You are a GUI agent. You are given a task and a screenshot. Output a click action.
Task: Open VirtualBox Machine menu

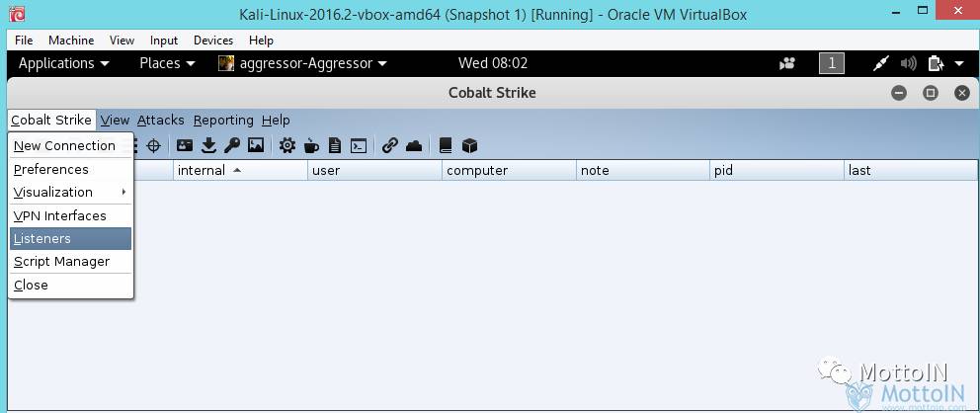71,40
